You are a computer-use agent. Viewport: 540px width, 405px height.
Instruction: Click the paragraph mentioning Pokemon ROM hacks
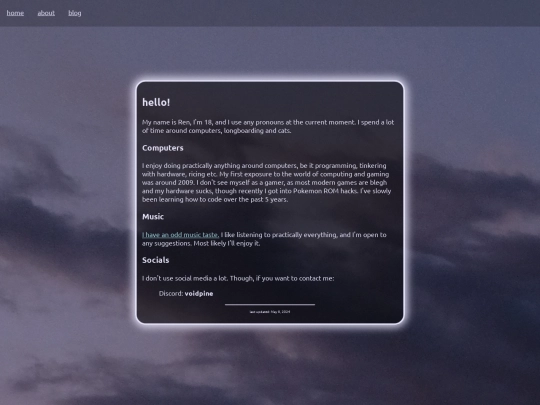tap(267, 183)
